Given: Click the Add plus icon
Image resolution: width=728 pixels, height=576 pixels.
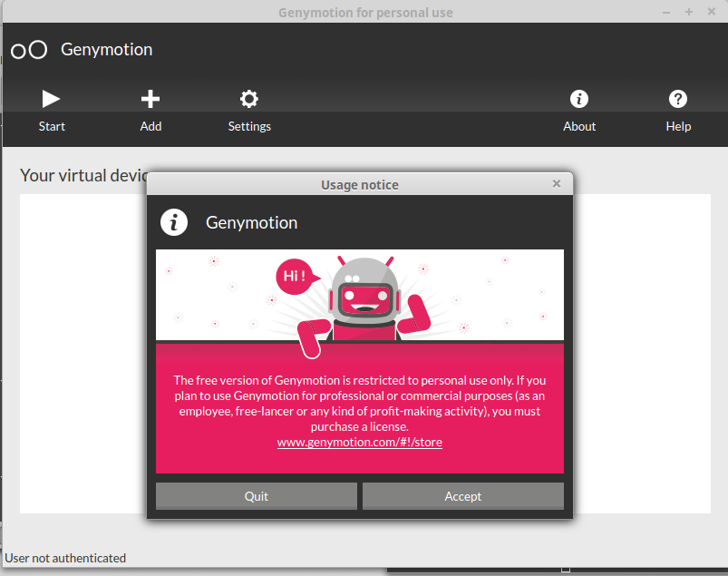Looking at the screenshot, I should (150, 99).
